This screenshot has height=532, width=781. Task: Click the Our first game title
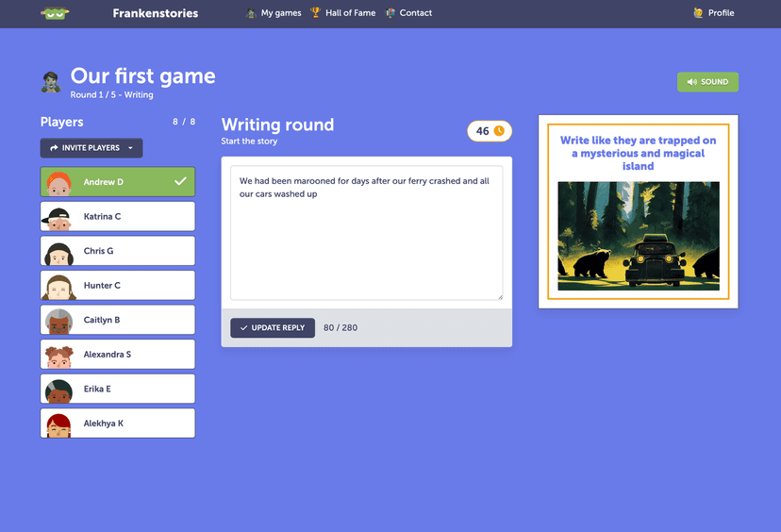pos(143,76)
